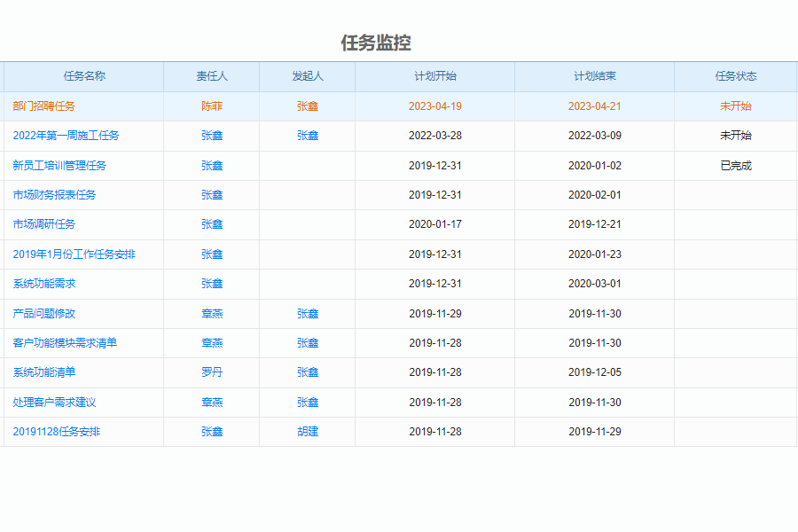798x532 pixels.
Task: Click initiator 胡建 for 20191128任务安排
Action: click(x=308, y=432)
